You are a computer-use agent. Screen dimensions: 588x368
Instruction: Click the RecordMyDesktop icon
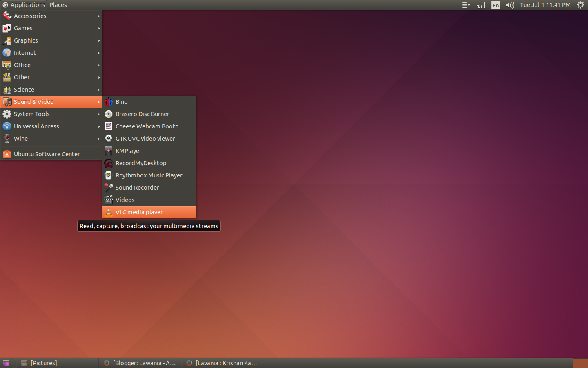[x=109, y=163]
